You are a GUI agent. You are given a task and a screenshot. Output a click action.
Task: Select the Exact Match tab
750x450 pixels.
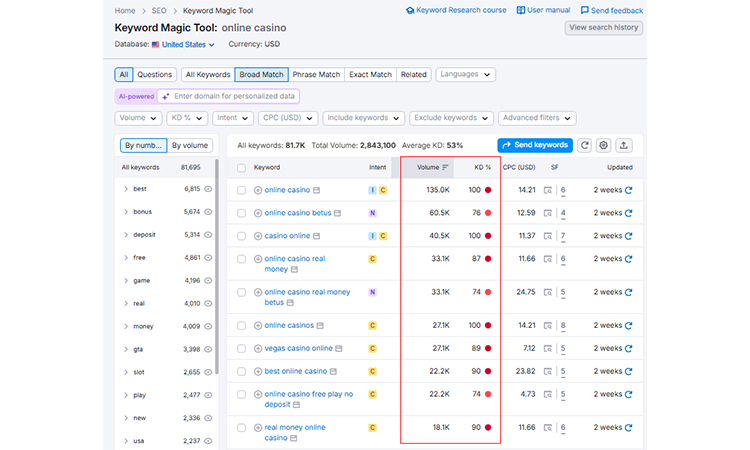coord(370,75)
